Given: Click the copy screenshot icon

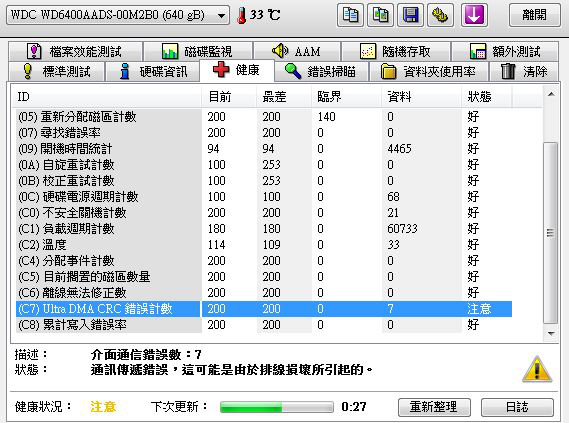Looking at the screenshot, I should (x=380, y=15).
